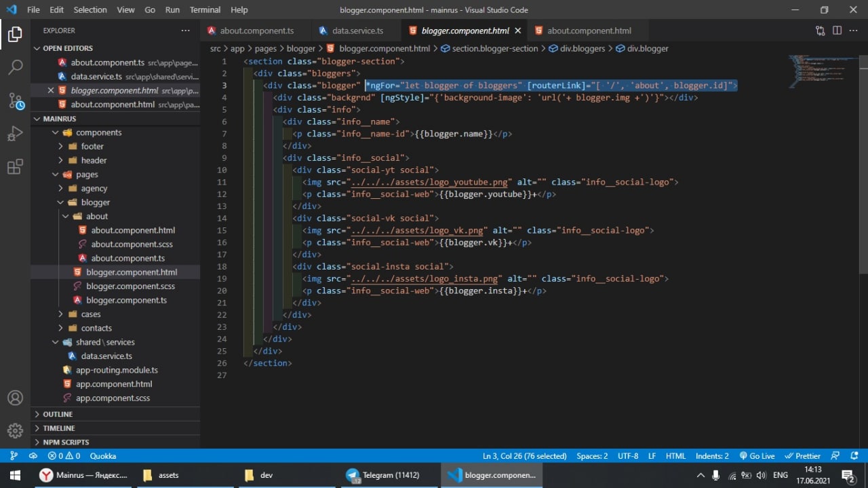Expand the cases folder
The image size is (868, 488).
pyautogui.click(x=91, y=314)
